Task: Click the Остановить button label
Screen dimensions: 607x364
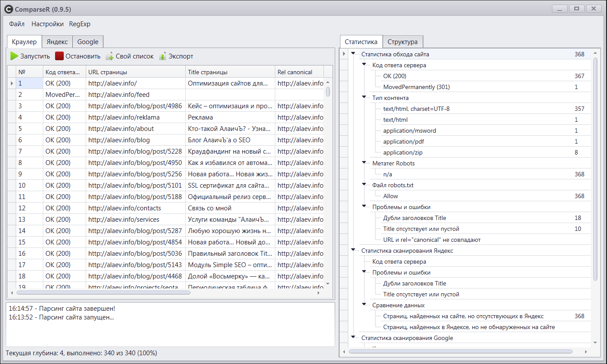Action: click(83, 56)
